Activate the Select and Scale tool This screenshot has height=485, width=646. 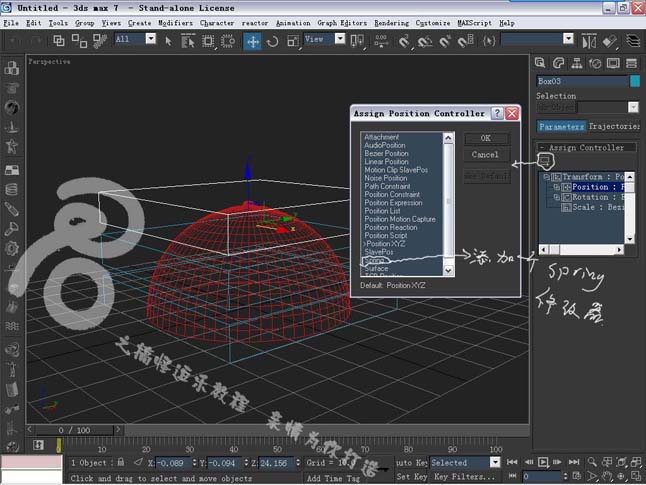(293, 41)
